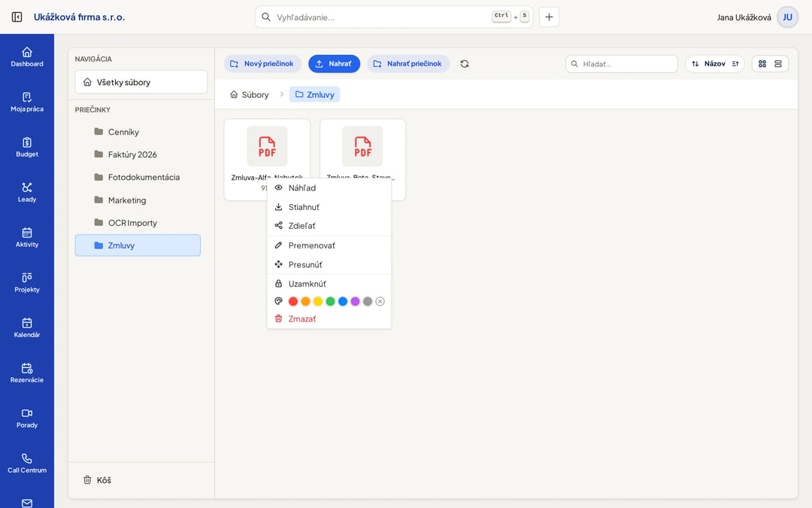Open Dashboard in sidebar
Viewport: 812px width, 508px height.
click(x=27, y=57)
